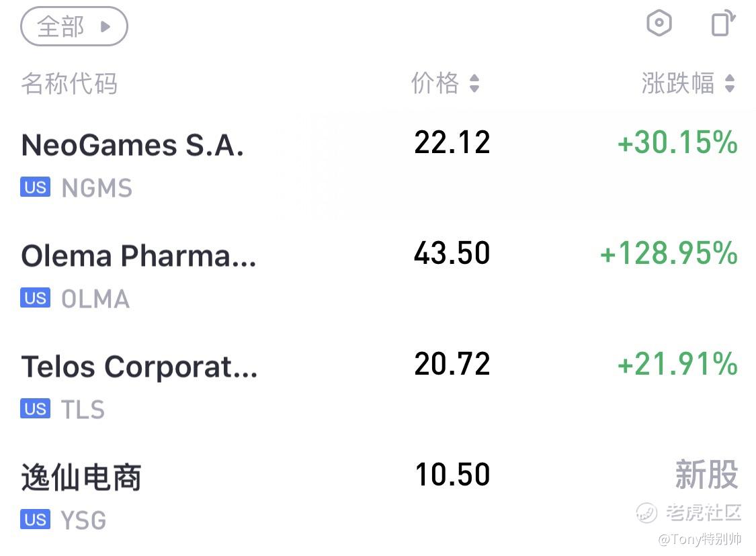756x556 pixels.
Task: Tap the US badge beside YSG
Action: 35,519
